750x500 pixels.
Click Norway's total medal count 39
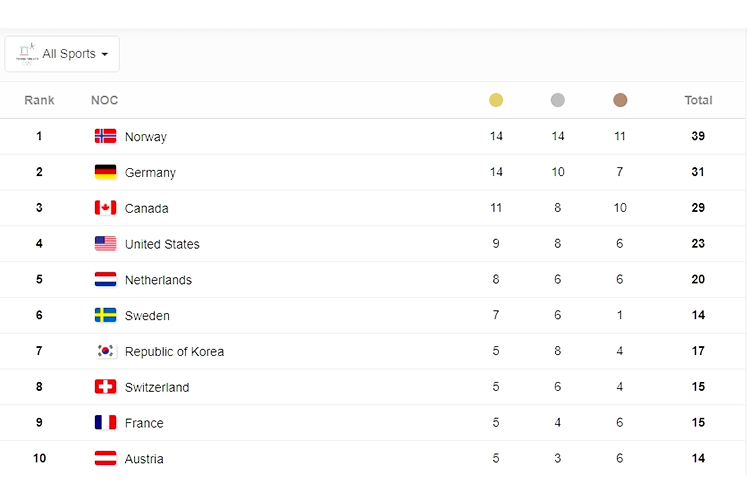698,136
